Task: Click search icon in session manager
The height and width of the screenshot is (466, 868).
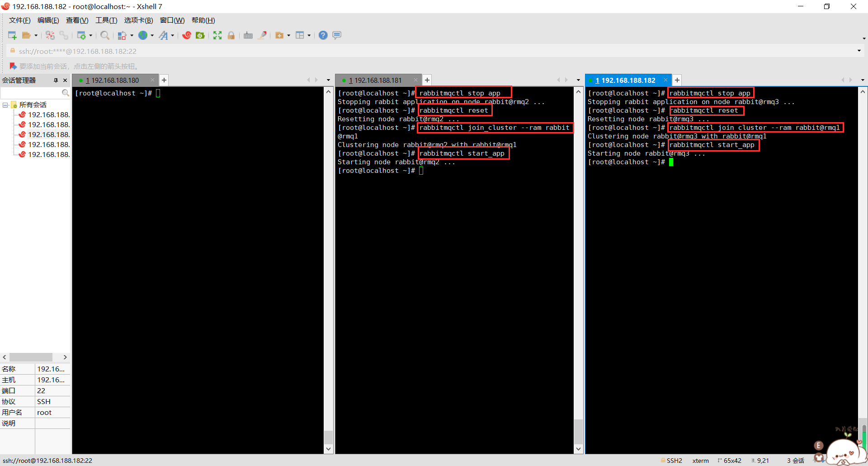Action: click(66, 93)
